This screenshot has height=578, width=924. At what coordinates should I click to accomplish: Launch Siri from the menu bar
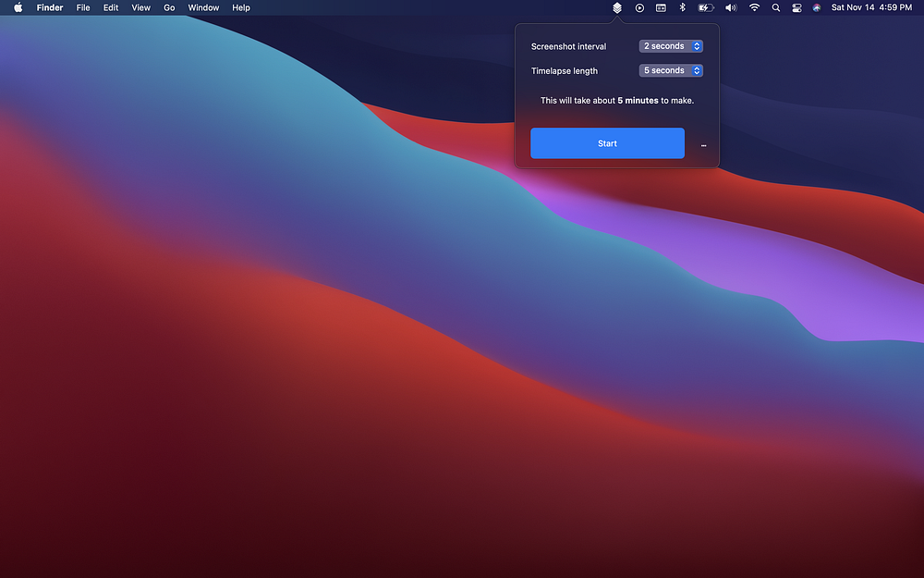click(x=817, y=7)
